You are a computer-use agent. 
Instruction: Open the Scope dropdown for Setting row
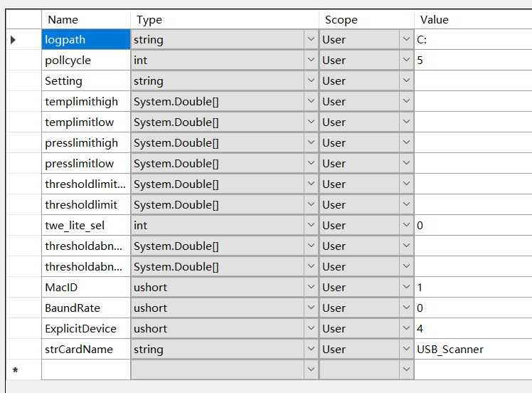coord(406,81)
